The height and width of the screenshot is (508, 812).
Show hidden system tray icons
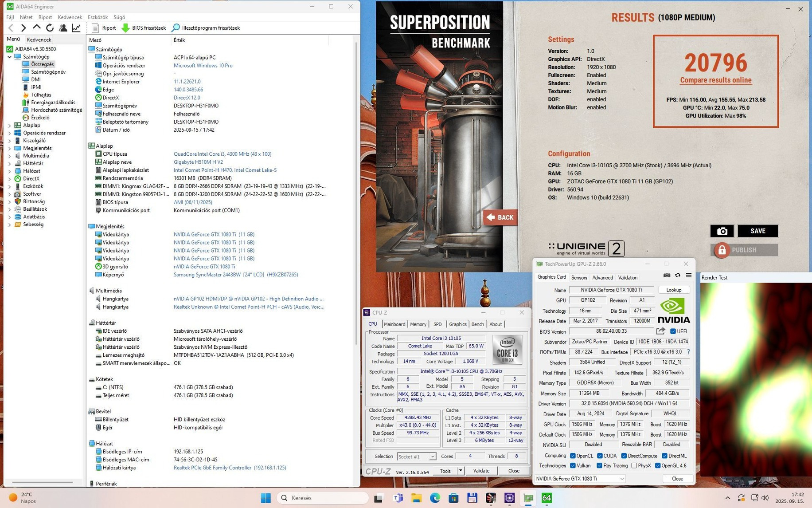pos(728,498)
